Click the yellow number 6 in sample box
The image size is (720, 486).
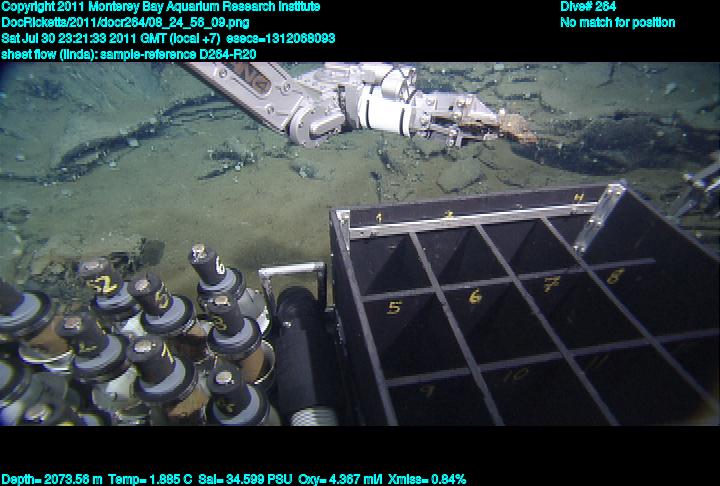pos(475,297)
